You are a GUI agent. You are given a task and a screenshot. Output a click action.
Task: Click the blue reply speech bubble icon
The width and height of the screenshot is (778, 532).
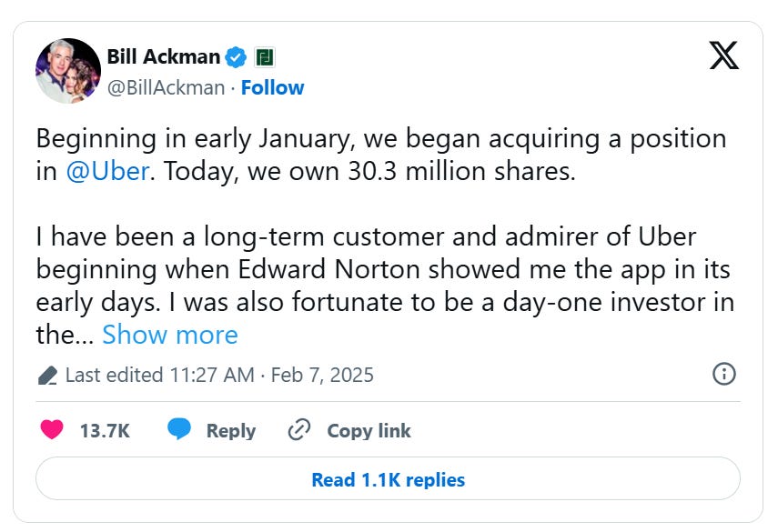[179, 430]
